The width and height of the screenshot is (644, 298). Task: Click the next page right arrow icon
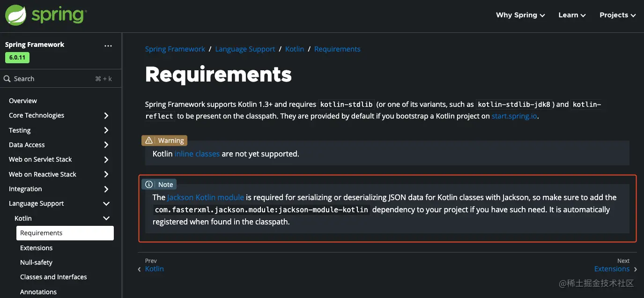coord(636,269)
